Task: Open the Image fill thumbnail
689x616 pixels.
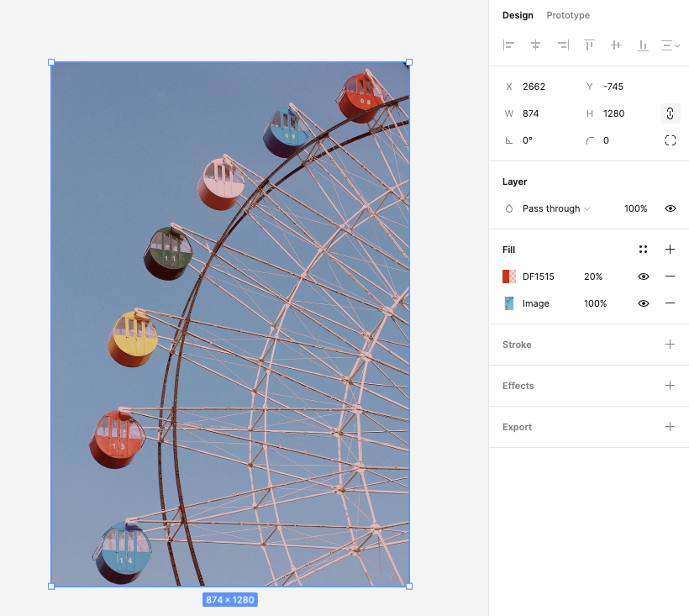Action: click(x=509, y=303)
